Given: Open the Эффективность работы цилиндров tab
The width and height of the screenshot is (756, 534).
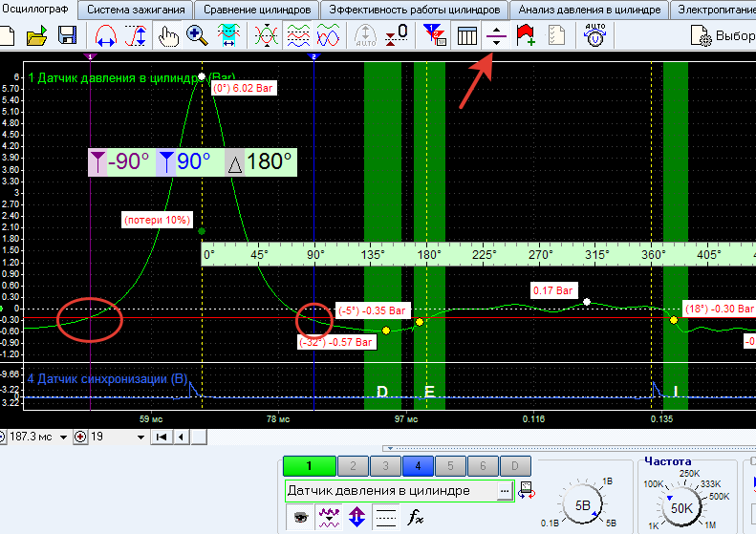Looking at the screenshot, I should point(414,10).
